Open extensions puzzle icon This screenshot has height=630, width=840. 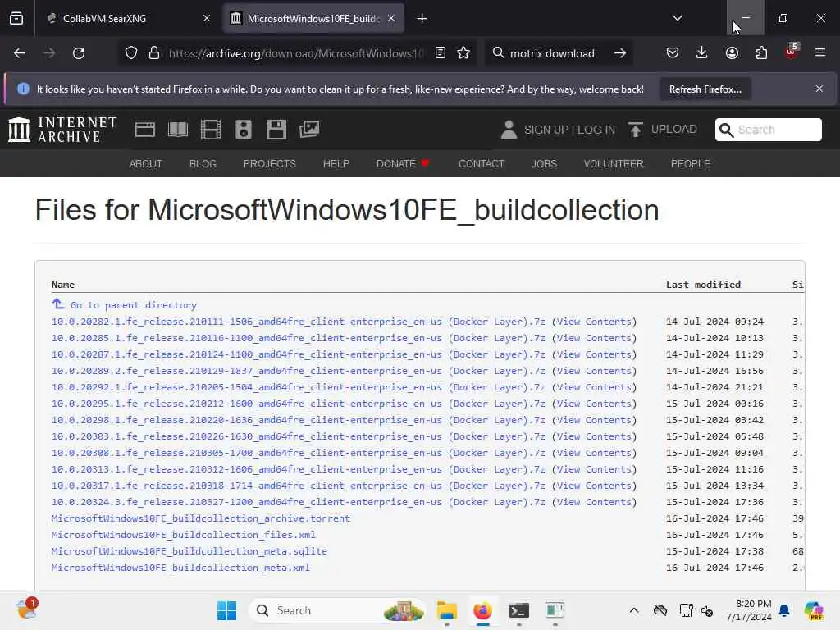(x=761, y=53)
